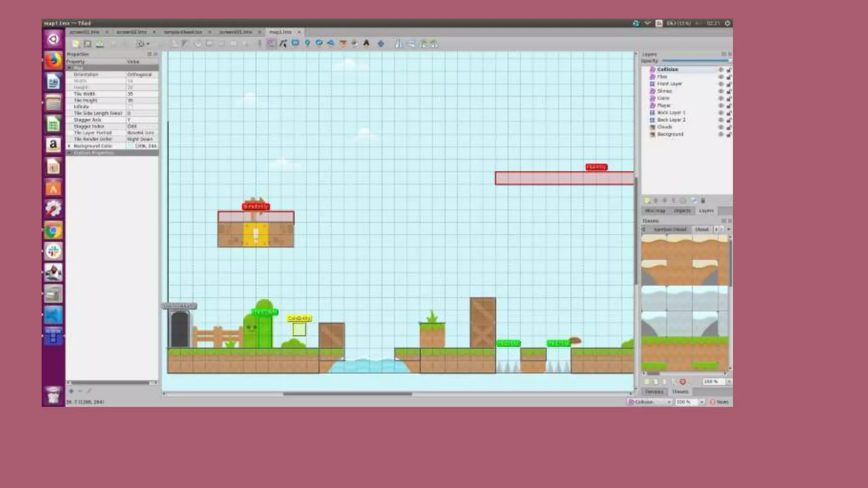Viewport: 868px width, 488px height.
Task: Select the Insert Point tool
Action: pos(307,43)
